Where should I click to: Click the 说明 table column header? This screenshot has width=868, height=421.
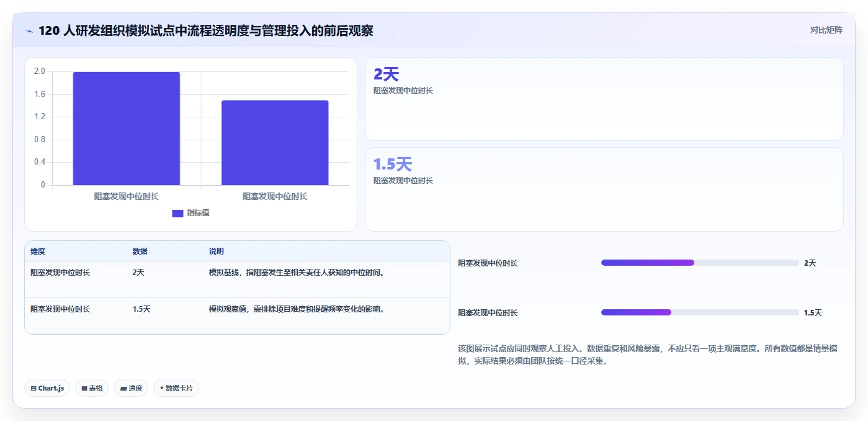217,251
